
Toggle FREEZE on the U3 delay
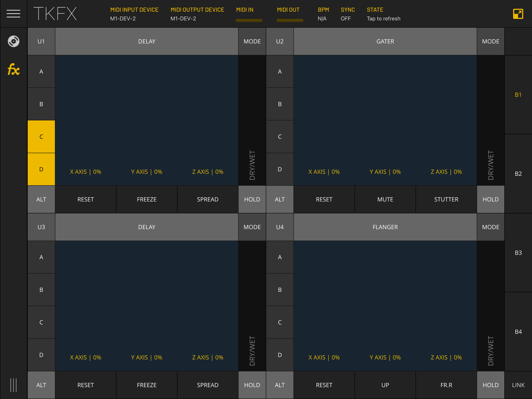[146, 385]
